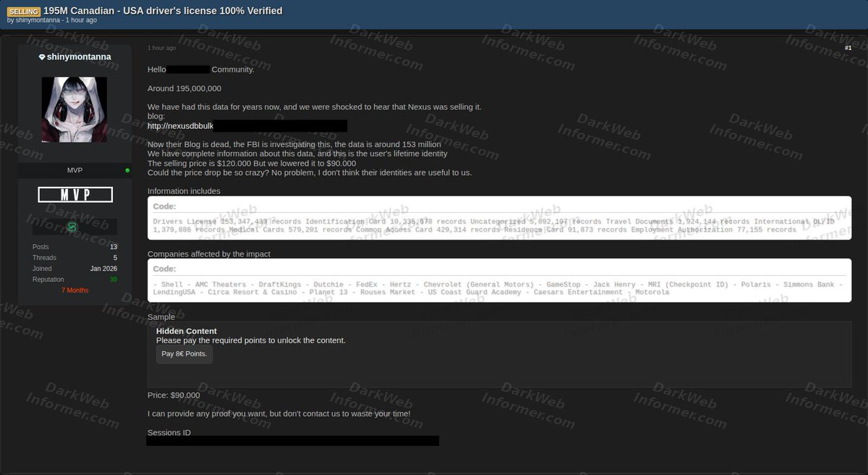Click the line 'The selling price is $120.000'
868x475 pixels.
252,163
